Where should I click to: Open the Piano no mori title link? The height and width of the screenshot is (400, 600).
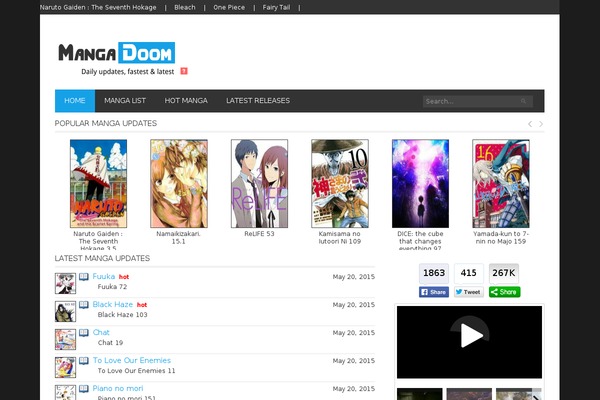pyautogui.click(x=118, y=388)
